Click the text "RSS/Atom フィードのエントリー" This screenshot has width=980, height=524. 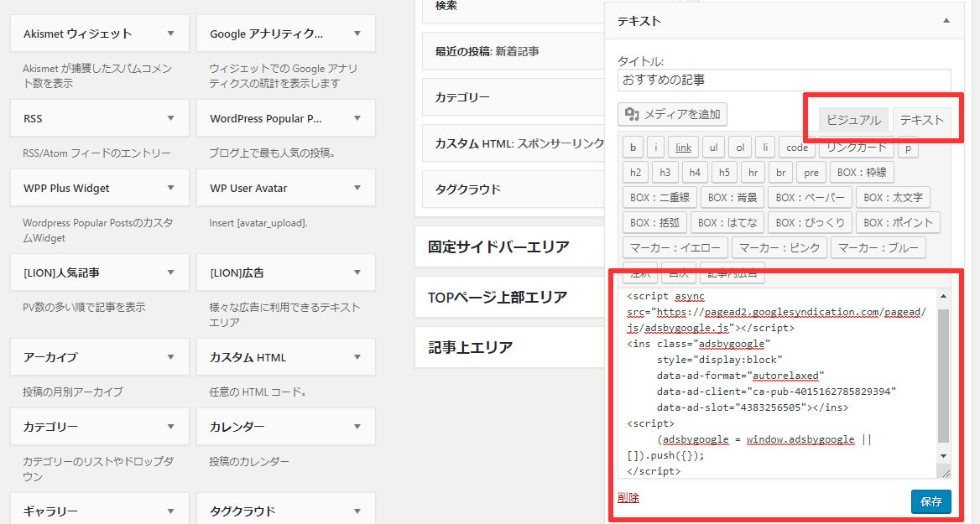(96, 153)
